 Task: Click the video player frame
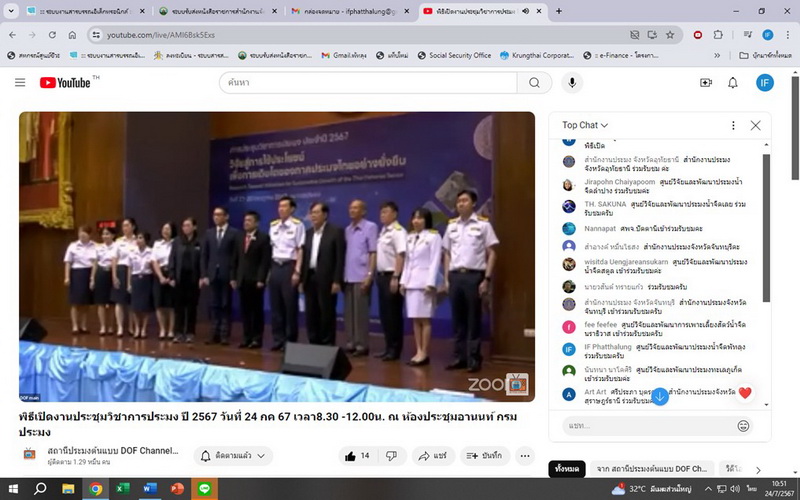click(277, 257)
